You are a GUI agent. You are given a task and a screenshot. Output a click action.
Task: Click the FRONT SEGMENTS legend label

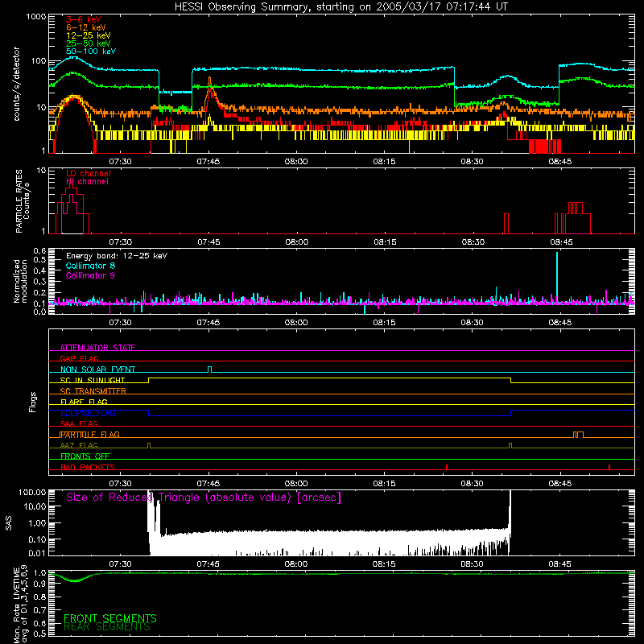point(110,618)
